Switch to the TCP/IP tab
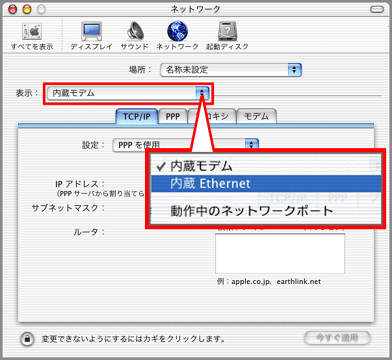This screenshot has height=360, width=392. pyautogui.click(x=137, y=116)
